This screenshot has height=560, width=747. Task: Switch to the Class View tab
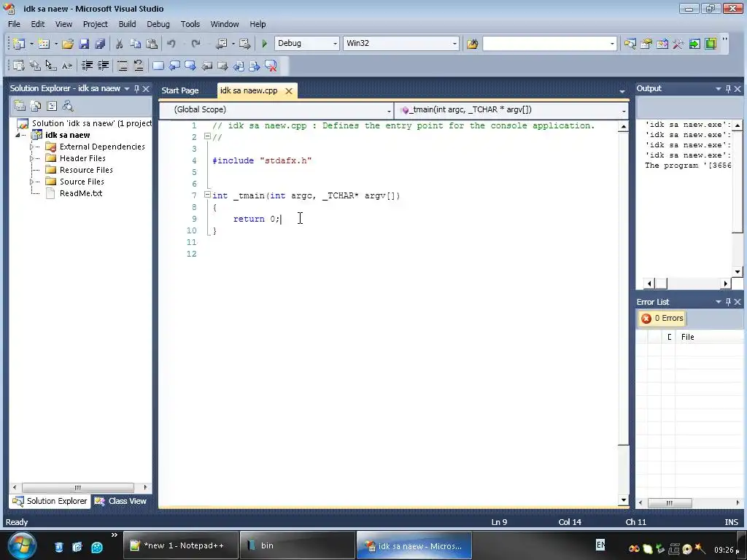tap(121, 501)
